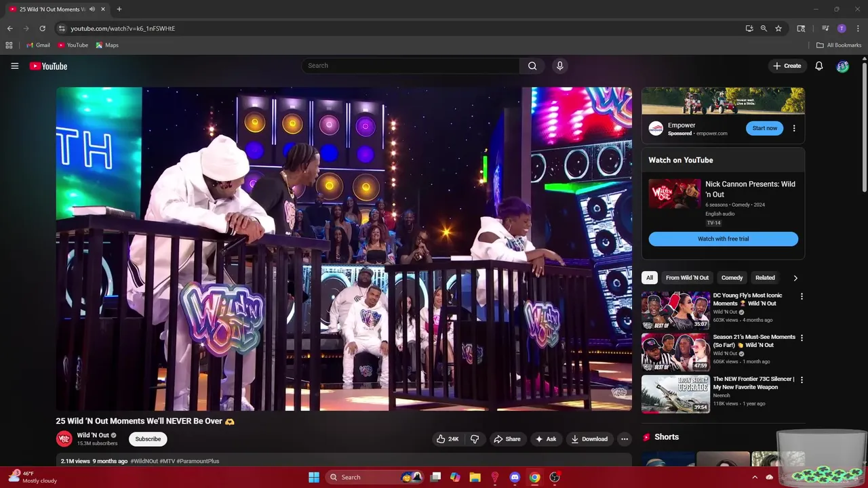Dislike the video with thumbs down
Screen dimensions: 868x488
pyautogui.click(x=475, y=439)
